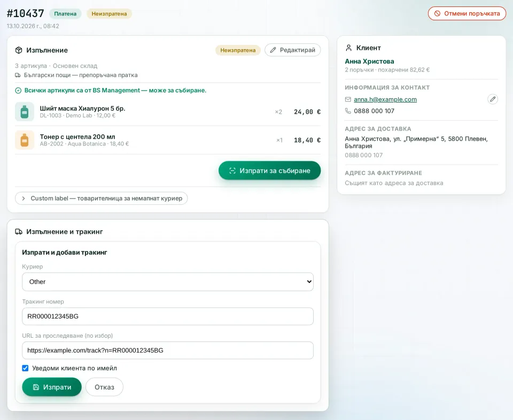Click the green check-circle icon before BS Management notice
Screen dimensions: 513x420
pyautogui.click(x=18, y=91)
